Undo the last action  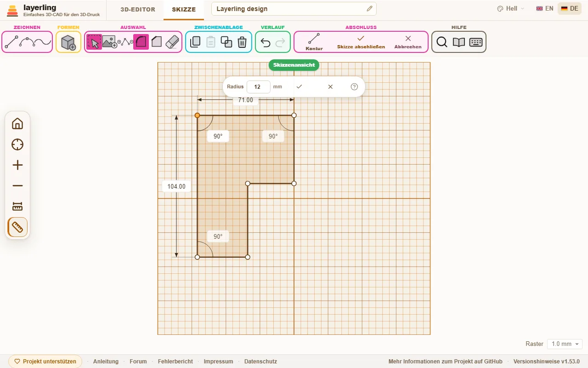tap(265, 43)
